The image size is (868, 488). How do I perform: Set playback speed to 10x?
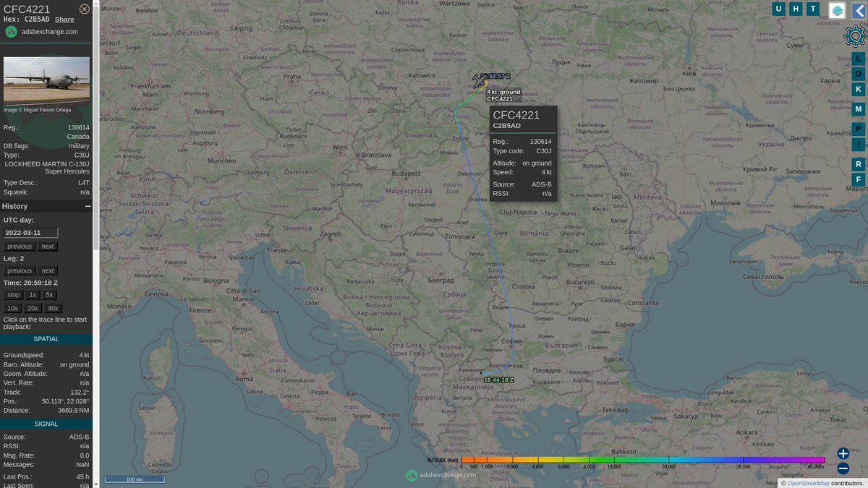tap(13, 308)
